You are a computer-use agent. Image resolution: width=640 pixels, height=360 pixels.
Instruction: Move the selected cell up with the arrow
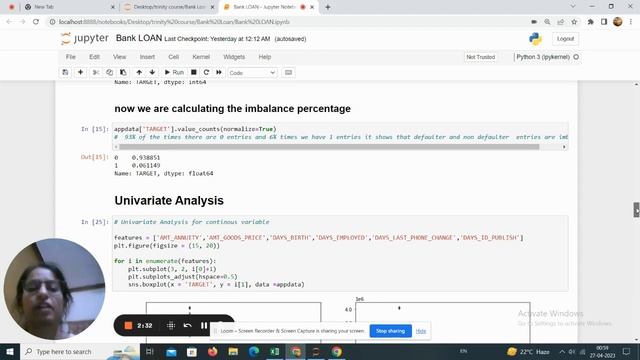(x=139, y=72)
